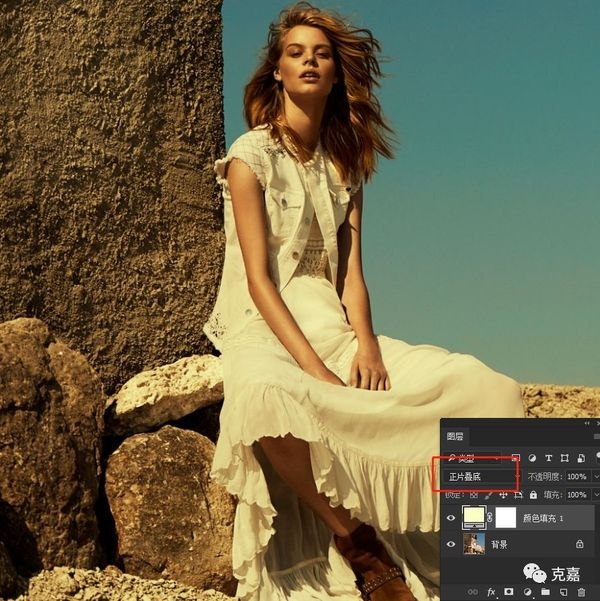Click the type layer filter icon

[x=548, y=458]
